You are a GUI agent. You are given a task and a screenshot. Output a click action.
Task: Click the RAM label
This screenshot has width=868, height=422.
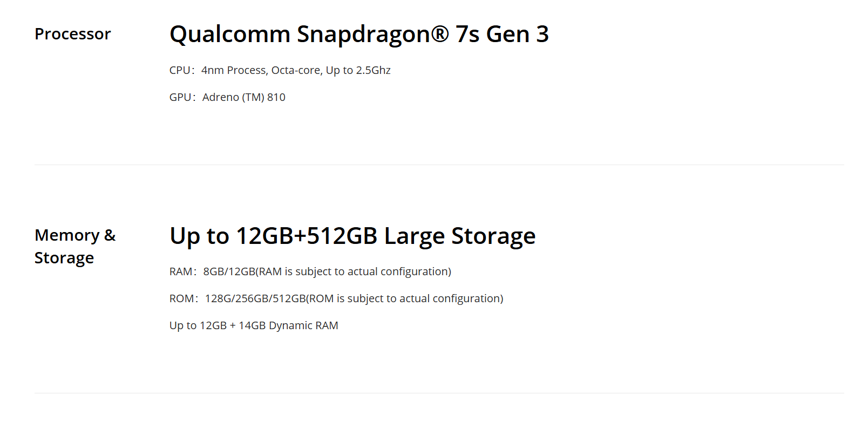pyautogui.click(x=180, y=271)
